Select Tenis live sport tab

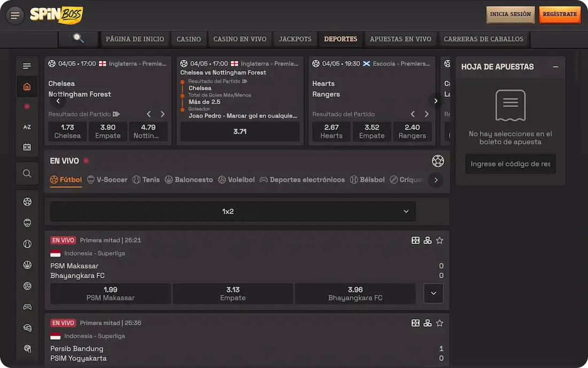(146, 180)
